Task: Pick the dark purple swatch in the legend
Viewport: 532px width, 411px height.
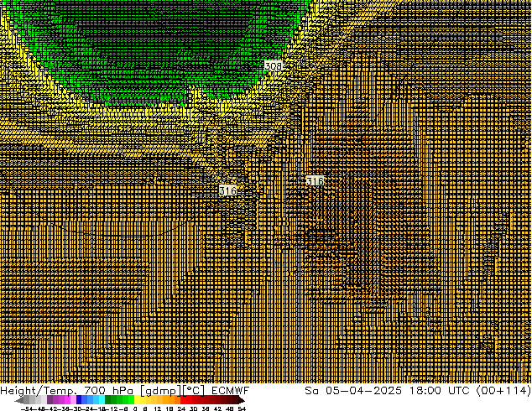Action: (50, 400)
